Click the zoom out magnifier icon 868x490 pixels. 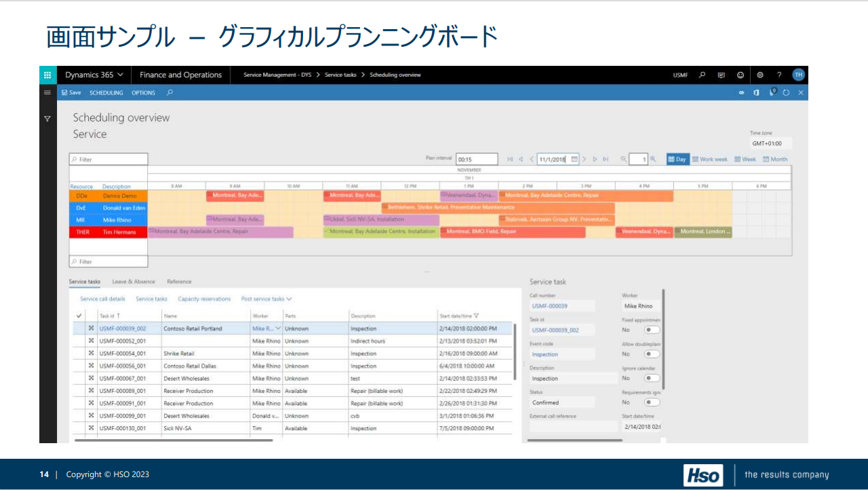pyautogui.click(x=623, y=159)
